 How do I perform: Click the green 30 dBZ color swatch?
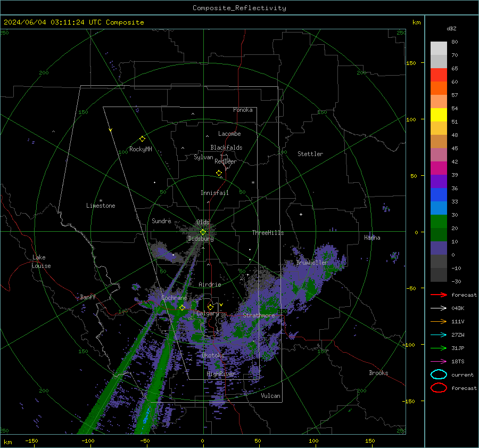(439, 221)
